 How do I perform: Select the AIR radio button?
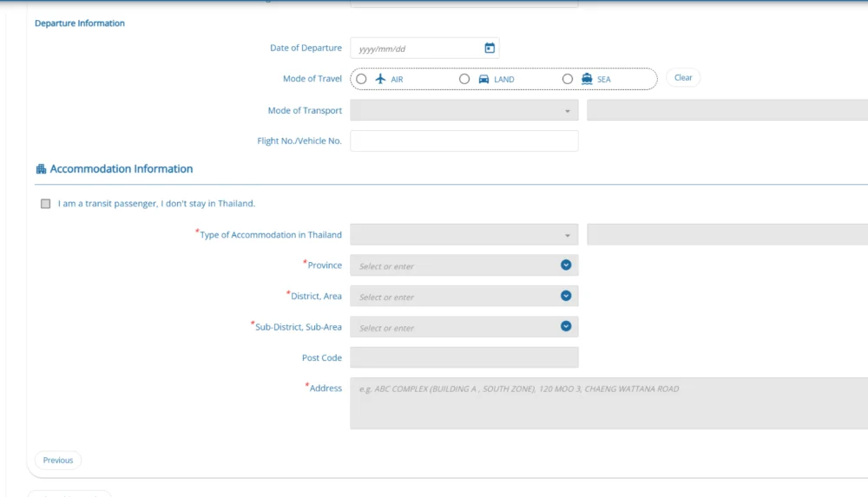tap(361, 79)
